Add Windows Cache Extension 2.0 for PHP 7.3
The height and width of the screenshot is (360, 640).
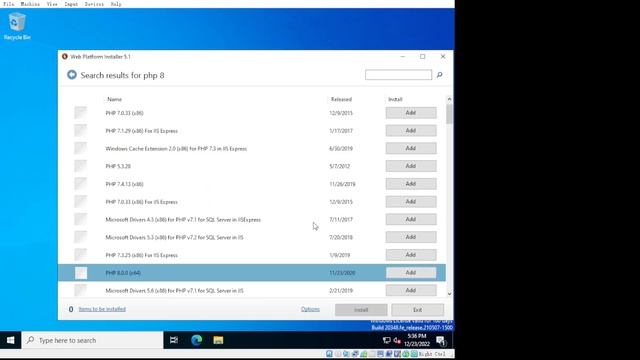coord(411,148)
